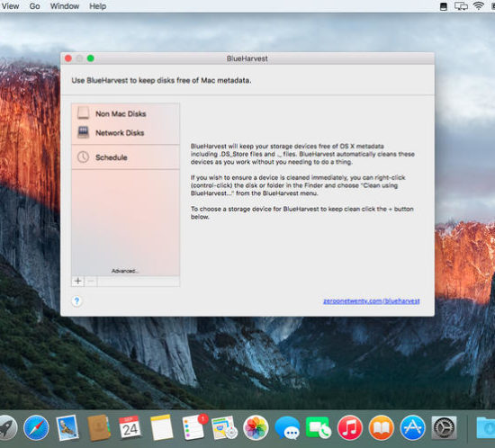Zoom the BlueHarvest window with green button
Image resolution: width=495 pixels, height=448 pixels.
91,58
